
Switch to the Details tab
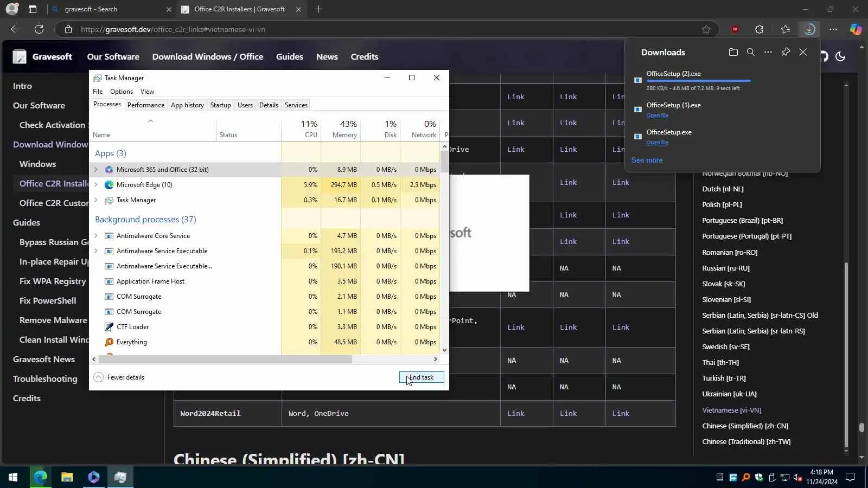coord(269,105)
